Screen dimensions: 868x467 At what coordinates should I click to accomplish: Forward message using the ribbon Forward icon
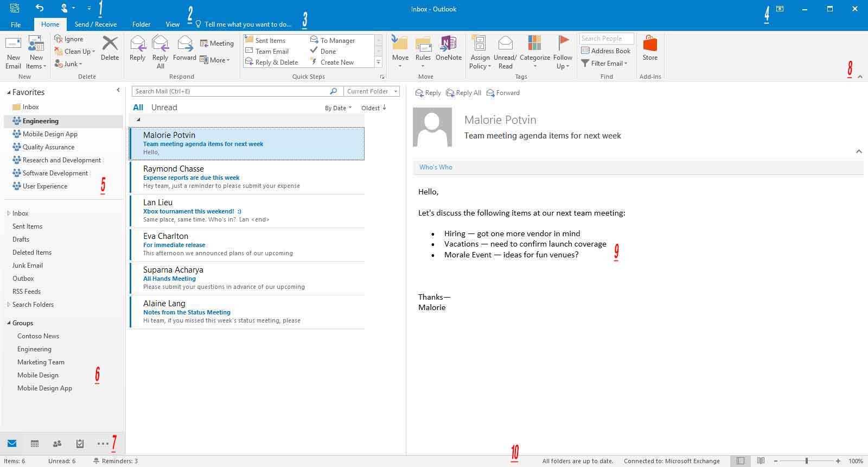point(184,48)
